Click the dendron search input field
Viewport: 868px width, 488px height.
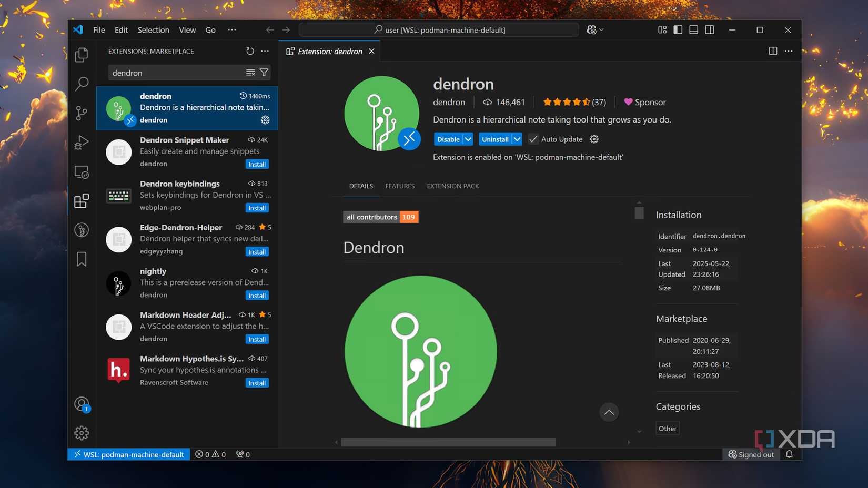174,72
